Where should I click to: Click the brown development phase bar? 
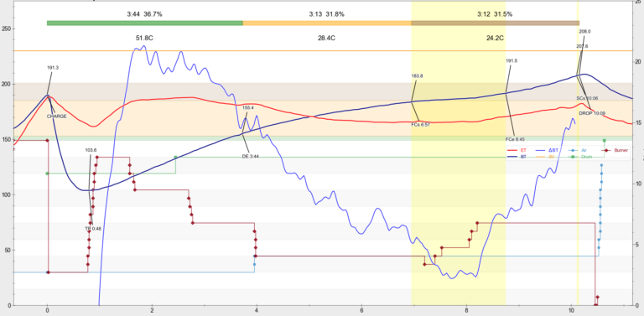click(495, 23)
